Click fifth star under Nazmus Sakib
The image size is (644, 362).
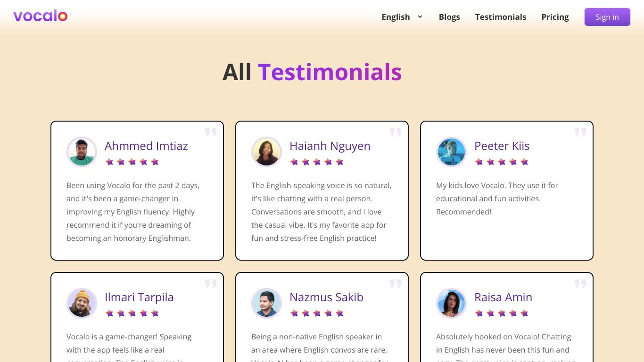(339, 313)
